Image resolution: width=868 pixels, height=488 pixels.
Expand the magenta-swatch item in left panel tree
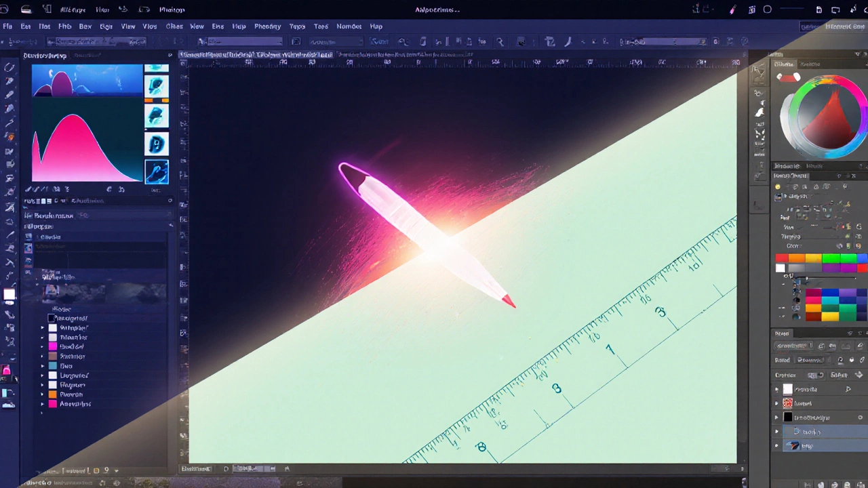[x=42, y=346]
